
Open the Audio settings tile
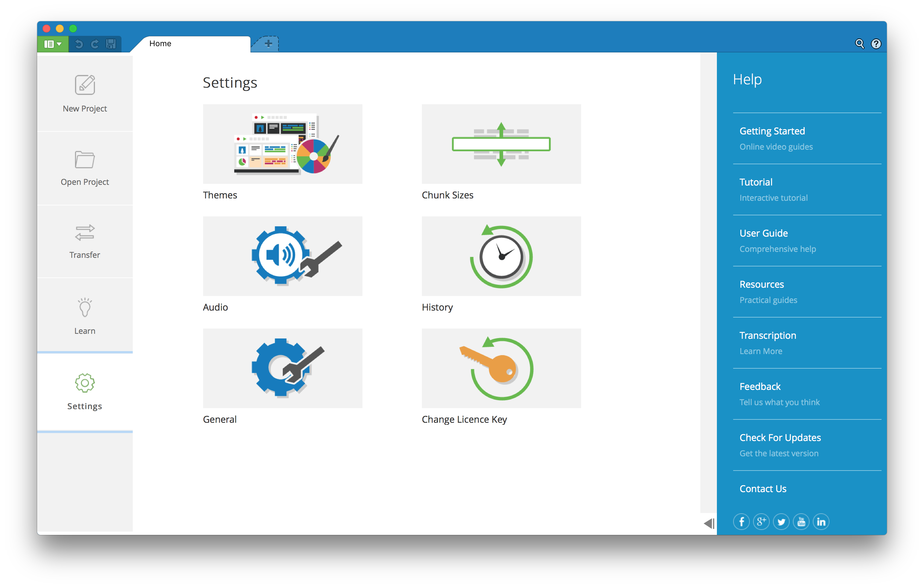(282, 256)
